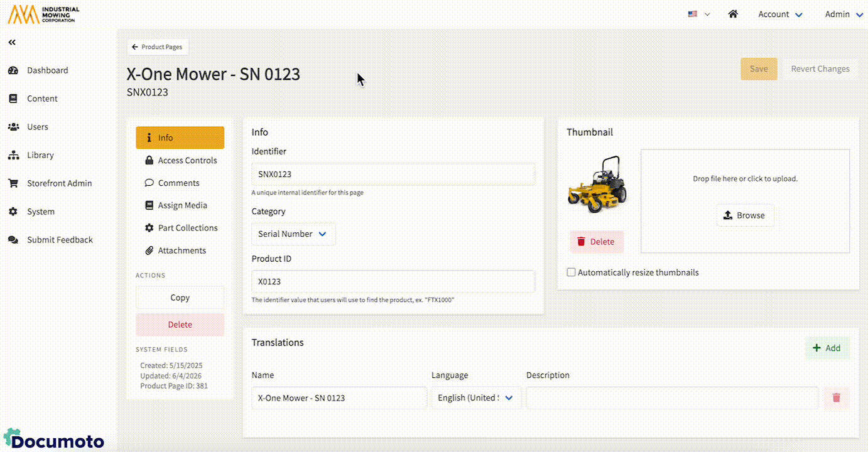Click the Submit Feedback chat icon

(13, 240)
